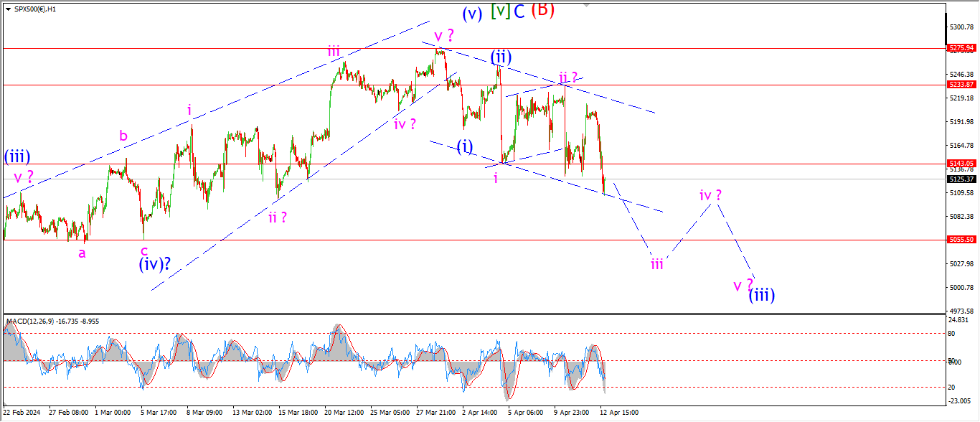Click the current price tag 5125.37
The image size is (980, 422).
click(961, 179)
